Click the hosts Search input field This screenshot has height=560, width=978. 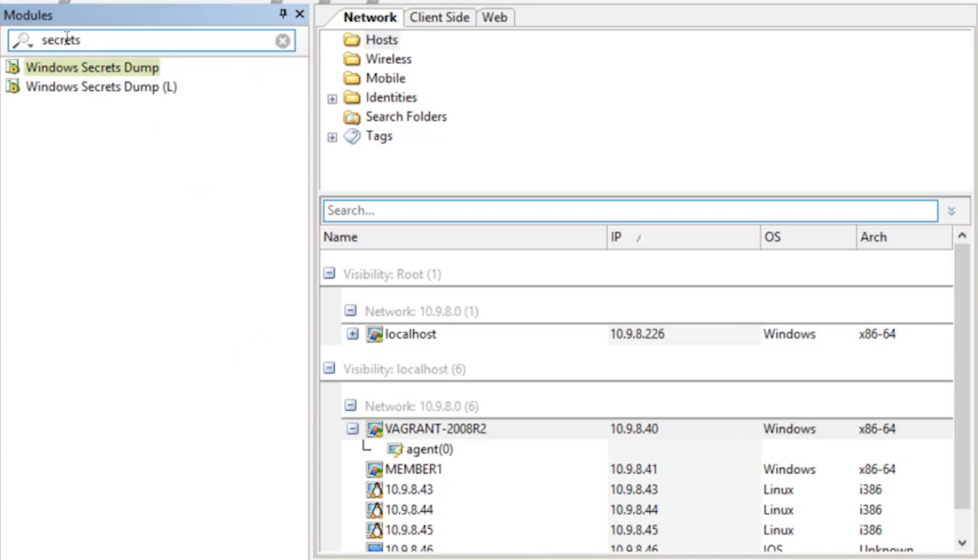click(x=630, y=210)
